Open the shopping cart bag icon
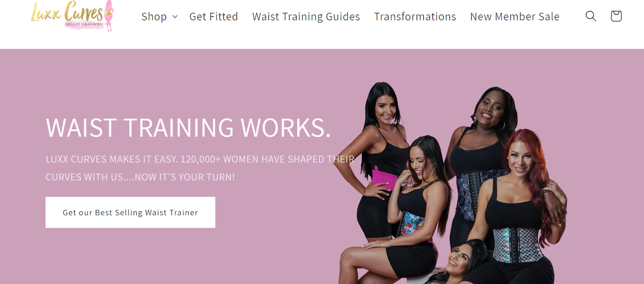 616,16
